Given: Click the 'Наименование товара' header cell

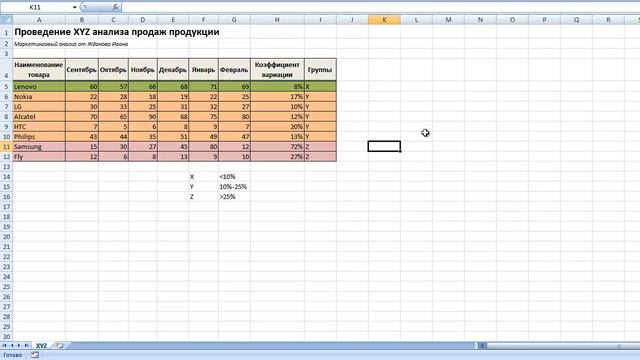Looking at the screenshot, I should tap(39, 70).
